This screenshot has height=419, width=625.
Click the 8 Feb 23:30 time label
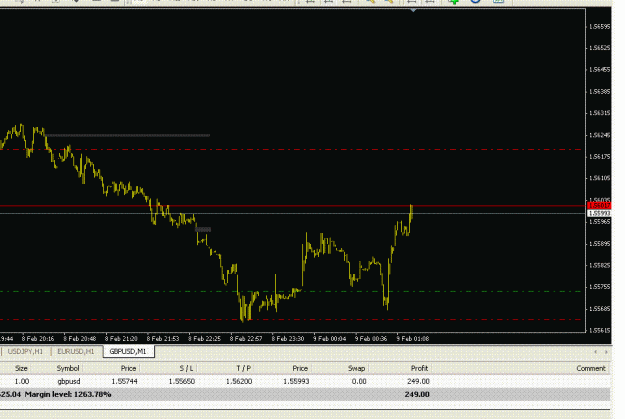coord(288,338)
